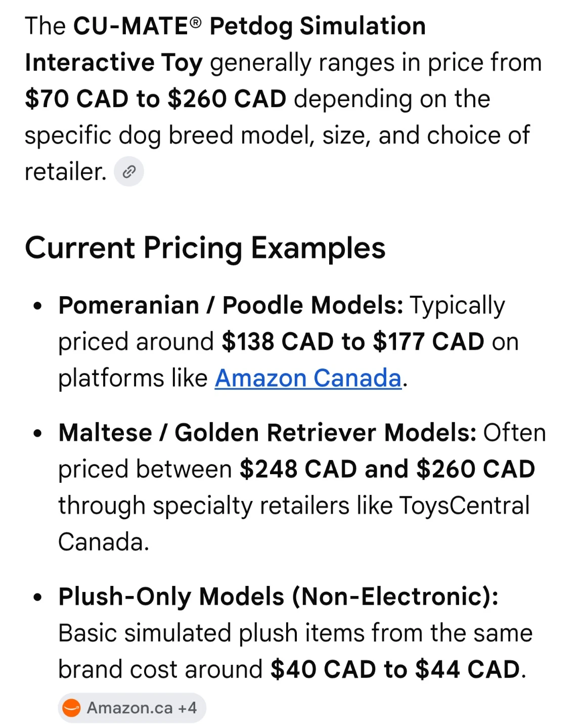Tap the Maltese / Golden Retriever Models label
The width and height of the screenshot is (583, 728).
point(267,433)
